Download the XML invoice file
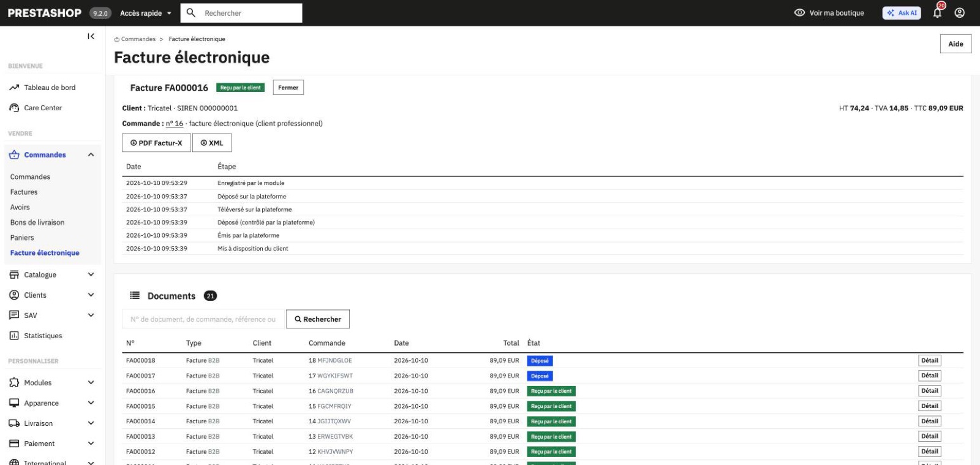Viewport: 980px width, 465px height. (212, 143)
